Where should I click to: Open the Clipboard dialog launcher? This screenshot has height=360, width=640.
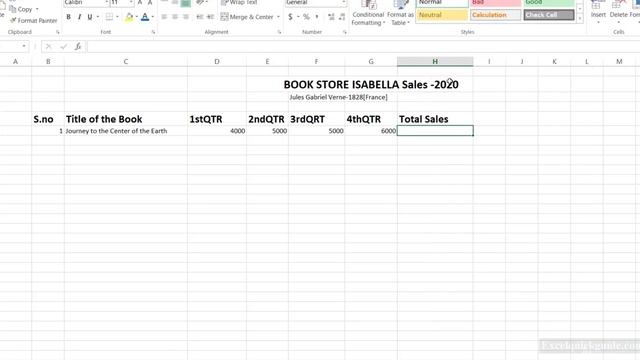(x=58, y=32)
